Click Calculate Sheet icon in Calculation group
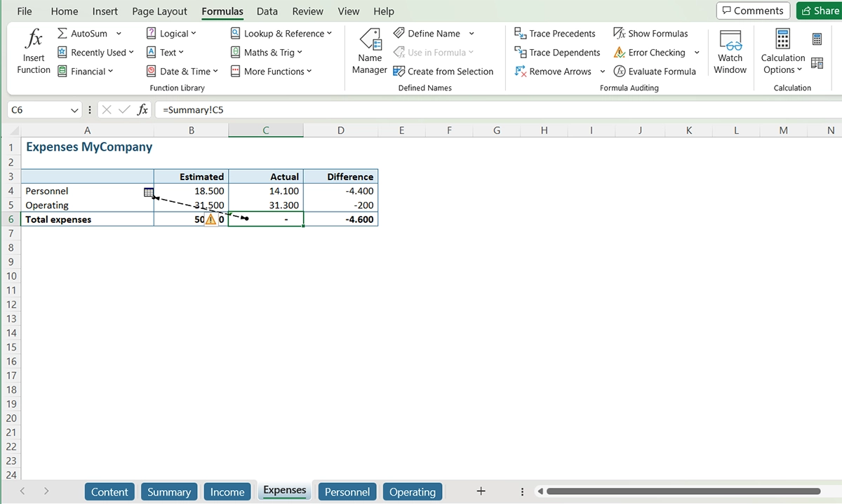The height and width of the screenshot is (504, 842). pyautogui.click(x=817, y=62)
